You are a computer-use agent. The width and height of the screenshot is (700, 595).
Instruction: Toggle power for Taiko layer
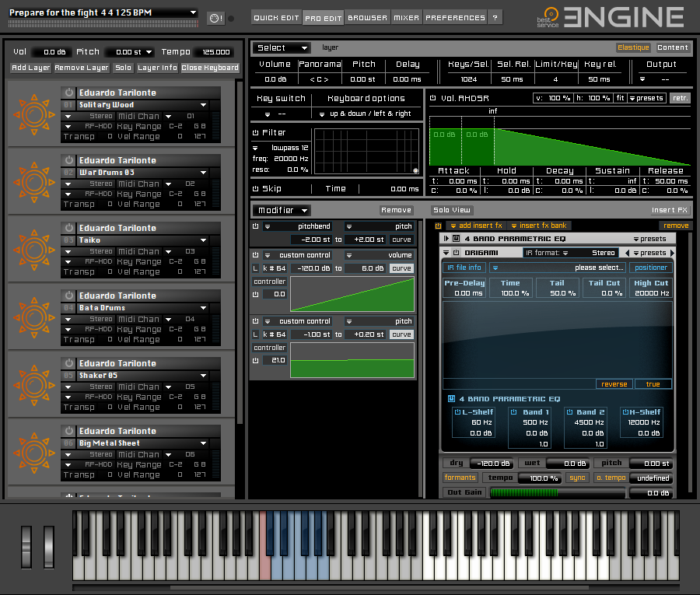coord(68,228)
